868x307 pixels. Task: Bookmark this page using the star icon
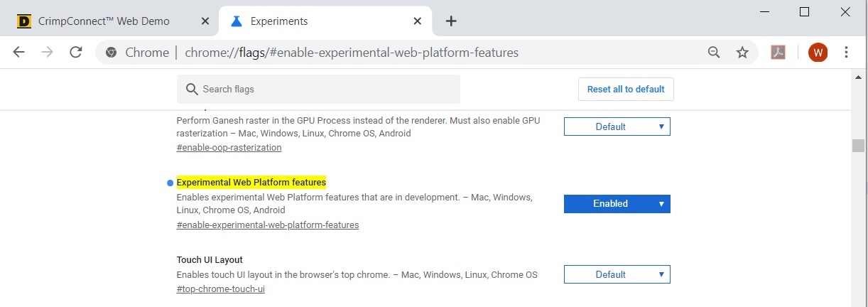(x=742, y=52)
